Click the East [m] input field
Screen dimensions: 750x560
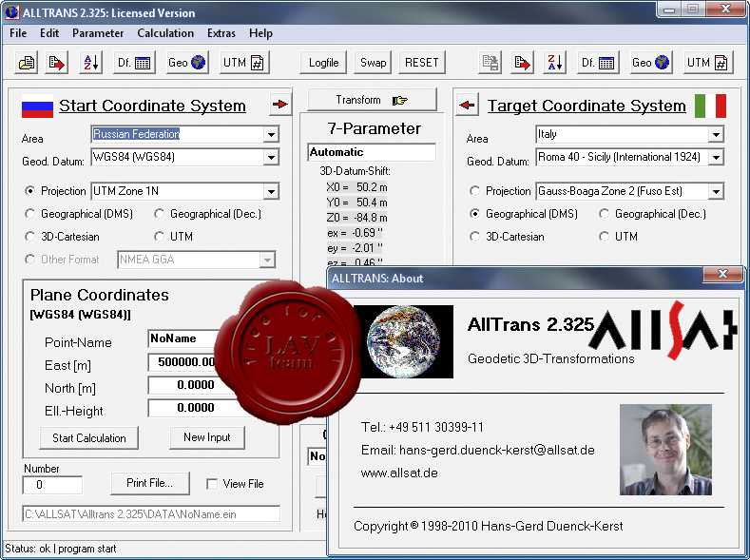[x=186, y=362]
